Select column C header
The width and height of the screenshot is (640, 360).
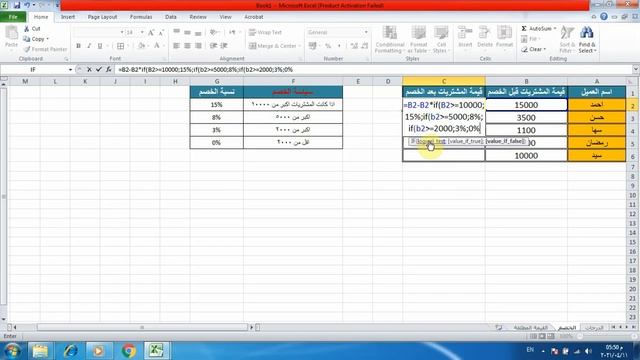(444, 81)
